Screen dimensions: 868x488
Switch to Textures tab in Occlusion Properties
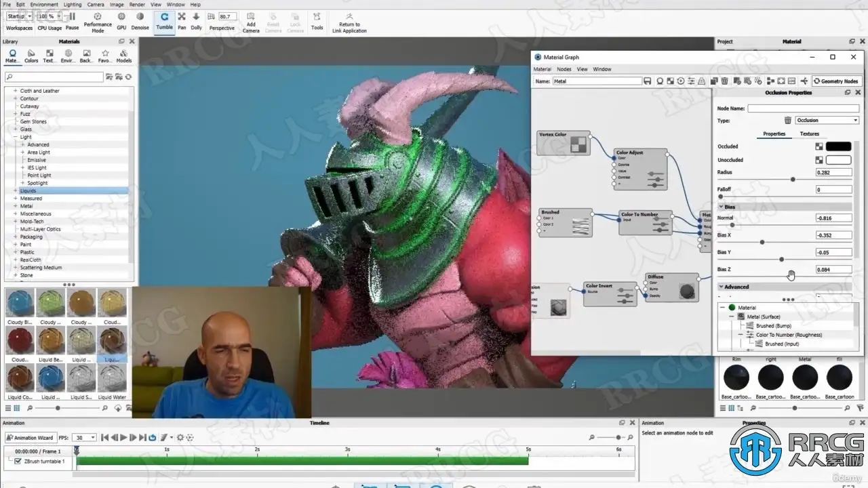tap(809, 134)
